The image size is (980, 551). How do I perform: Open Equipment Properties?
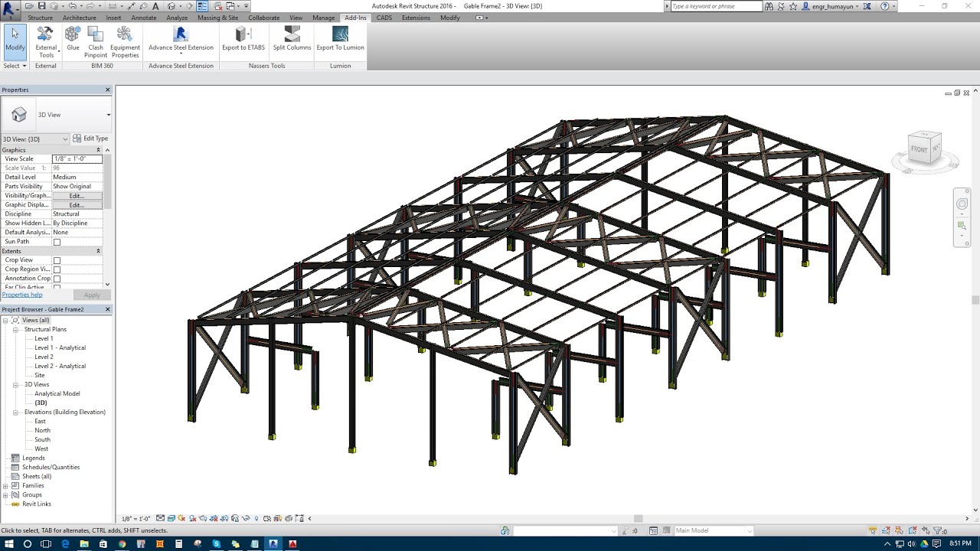(x=125, y=42)
